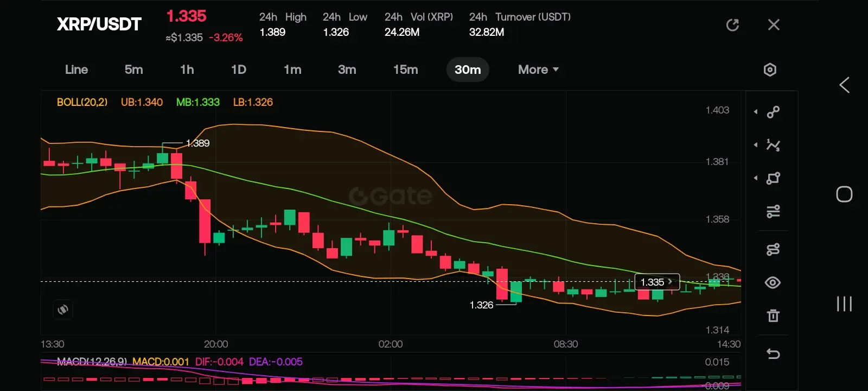Tap the 1.314 price axis label
The width and height of the screenshot is (868, 391).
pyautogui.click(x=717, y=330)
